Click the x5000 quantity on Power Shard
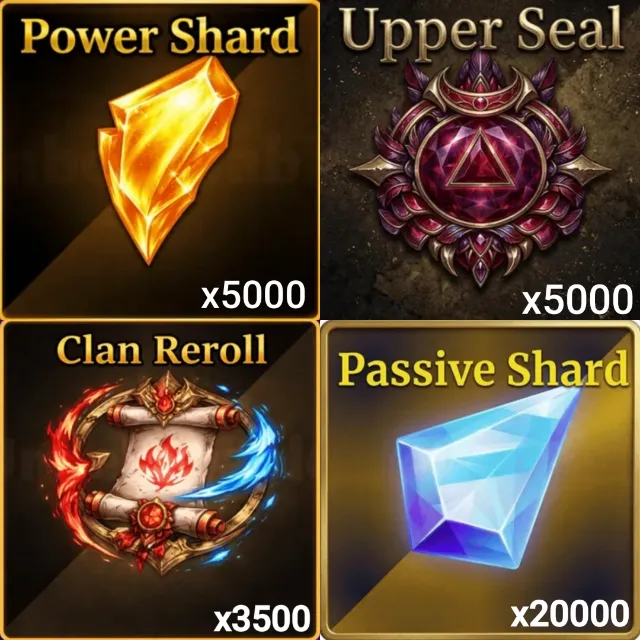The image size is (640, 640). pos(253,295)
